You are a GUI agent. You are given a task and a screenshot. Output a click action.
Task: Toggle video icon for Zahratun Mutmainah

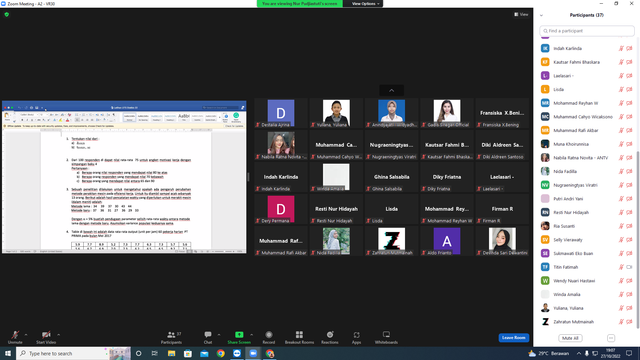(629, 322)
